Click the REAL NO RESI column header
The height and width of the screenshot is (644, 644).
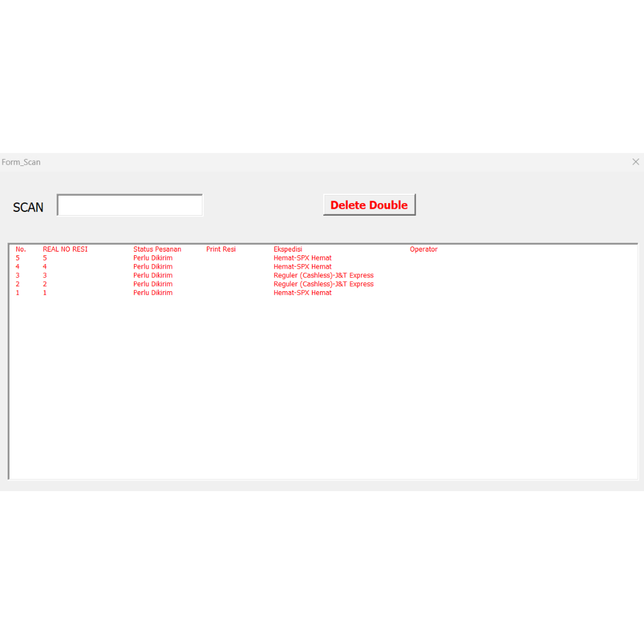(x=65, y=248)
